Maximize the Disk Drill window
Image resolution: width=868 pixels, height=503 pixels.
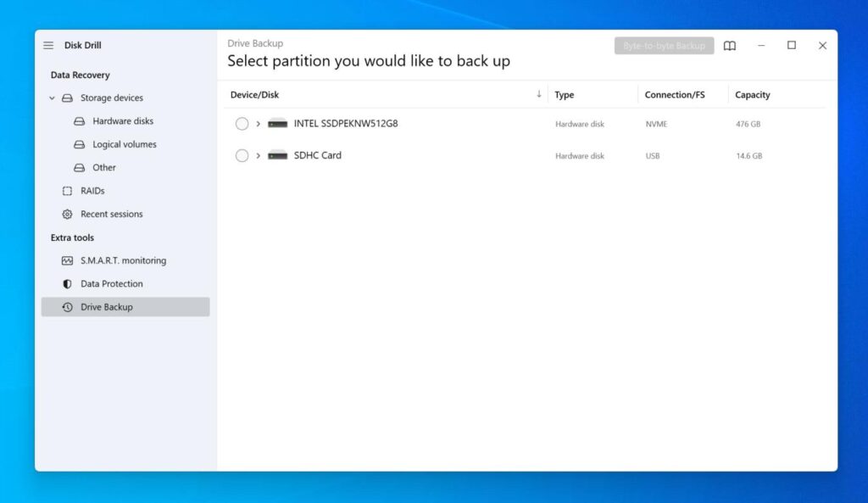click(x=792, y=46)
